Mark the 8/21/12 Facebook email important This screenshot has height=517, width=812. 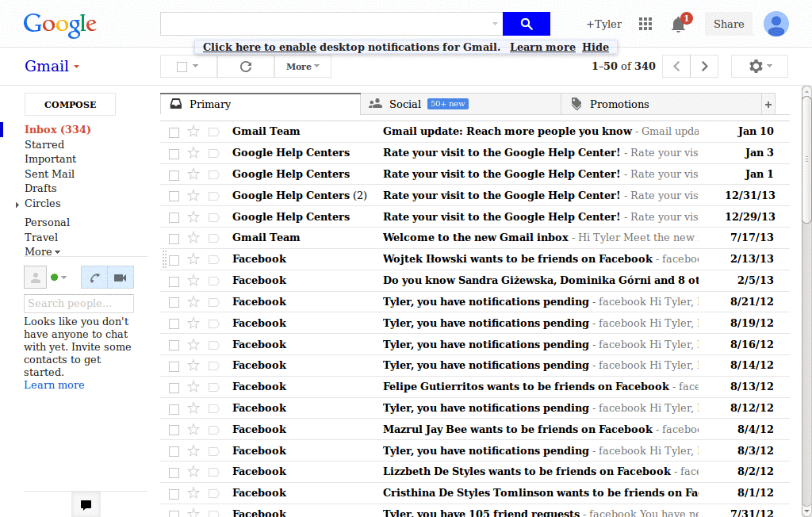(214, 303)
